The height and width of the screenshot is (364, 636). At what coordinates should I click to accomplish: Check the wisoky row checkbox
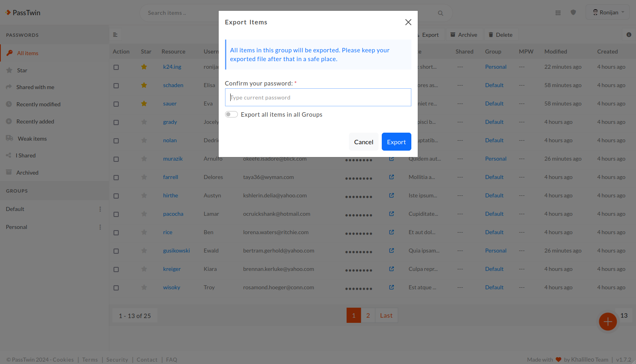(116, 288)
